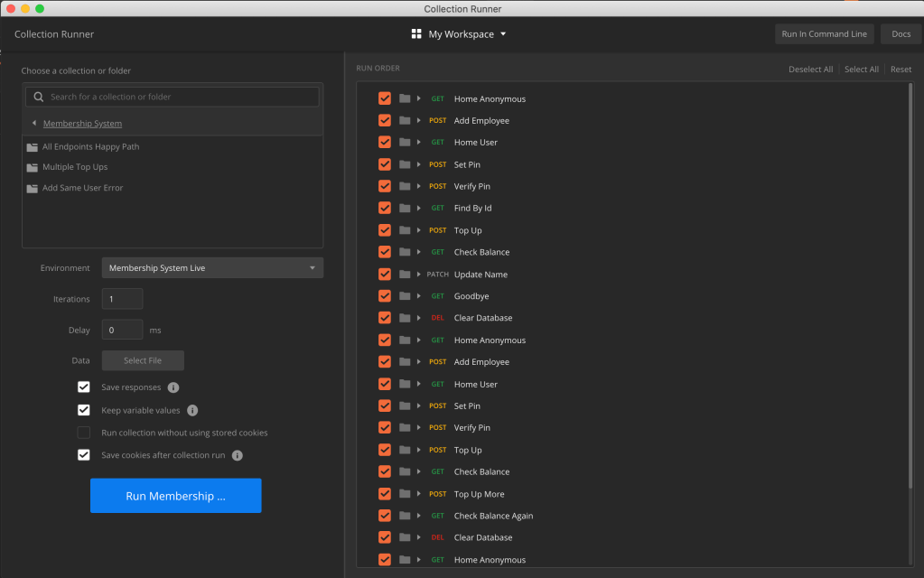Viewport: 924px width, 578px height.
Task: Click the info icon beside Save cookies option
Action: coord(238,455)
